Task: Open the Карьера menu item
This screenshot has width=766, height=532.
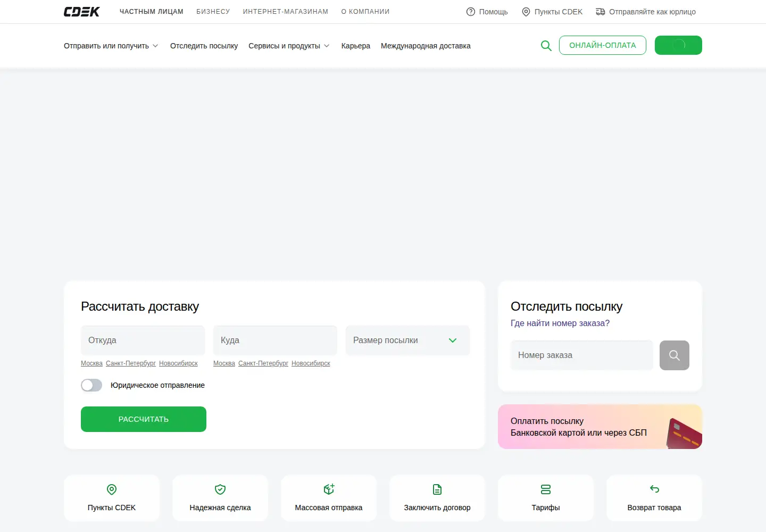Action: [x=356, y=46]
